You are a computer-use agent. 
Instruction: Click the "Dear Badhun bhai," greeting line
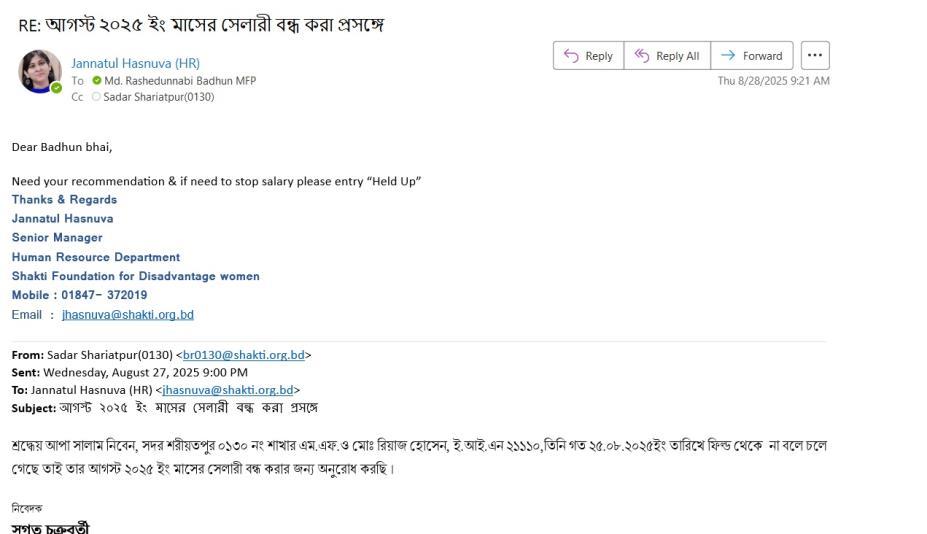coord(62,147)
